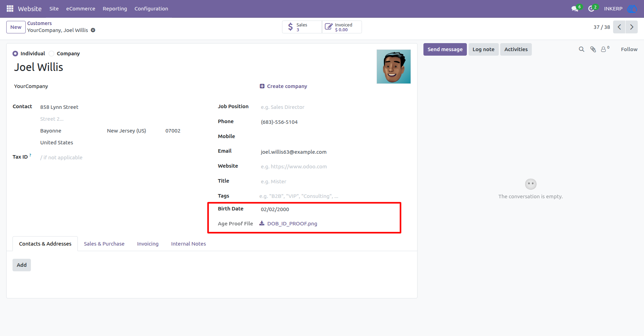The height and width of the screenshot is (336, 644).
Task: Open the eCommerce menu
Action: coord(81,9)
